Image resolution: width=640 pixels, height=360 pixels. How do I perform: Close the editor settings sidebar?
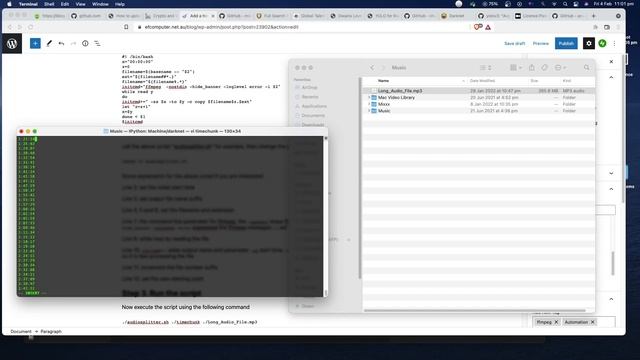(x=611, y=62)
